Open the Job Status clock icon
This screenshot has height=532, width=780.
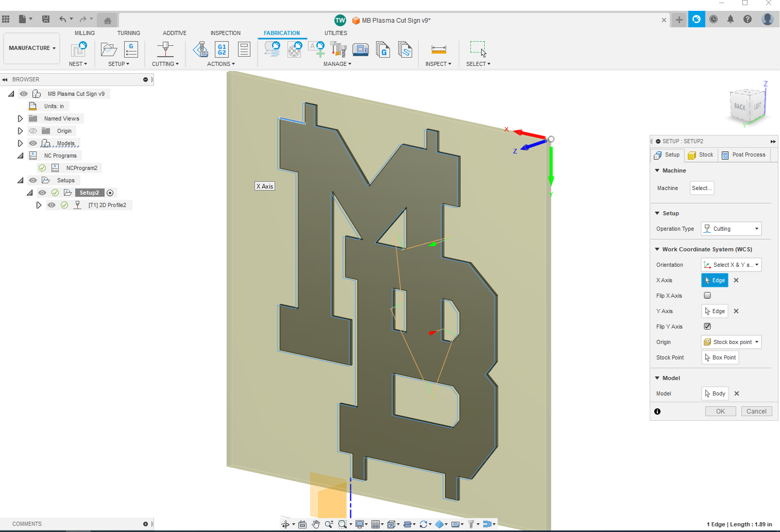(714, 20)
